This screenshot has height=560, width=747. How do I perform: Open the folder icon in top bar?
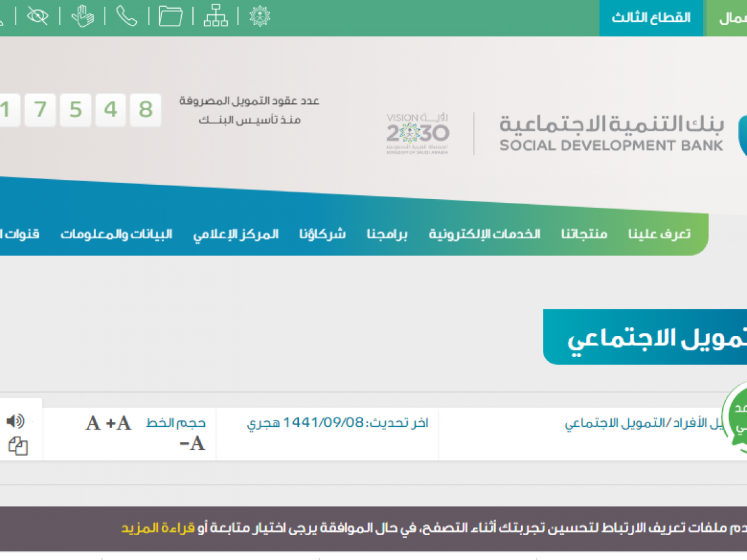pos(171,16)
